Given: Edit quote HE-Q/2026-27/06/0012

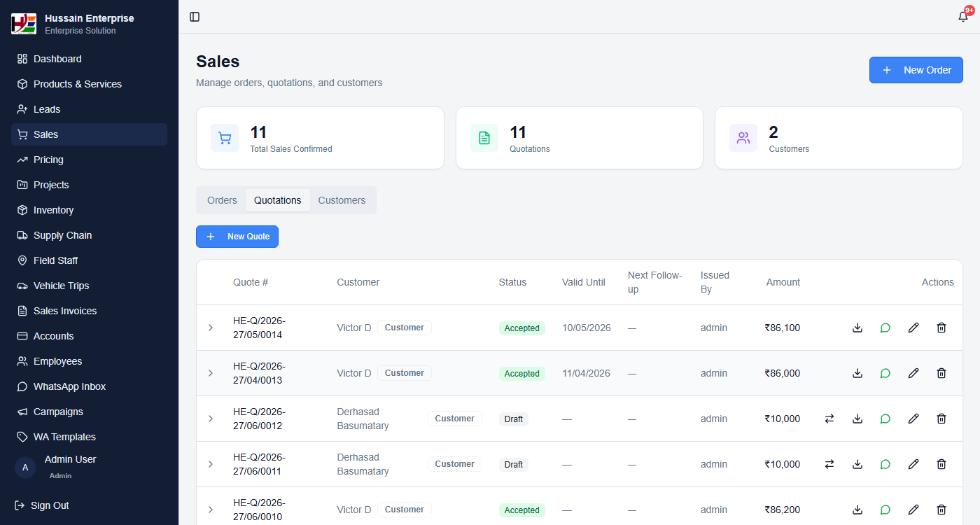Looking at the screenshot, I should 913,419.
